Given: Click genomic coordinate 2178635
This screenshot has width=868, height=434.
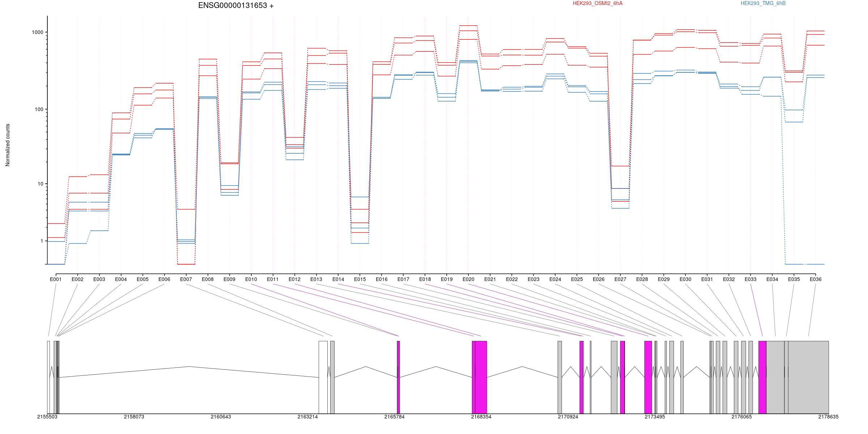Looking at the screenshot, I should [x=828, y=417].
